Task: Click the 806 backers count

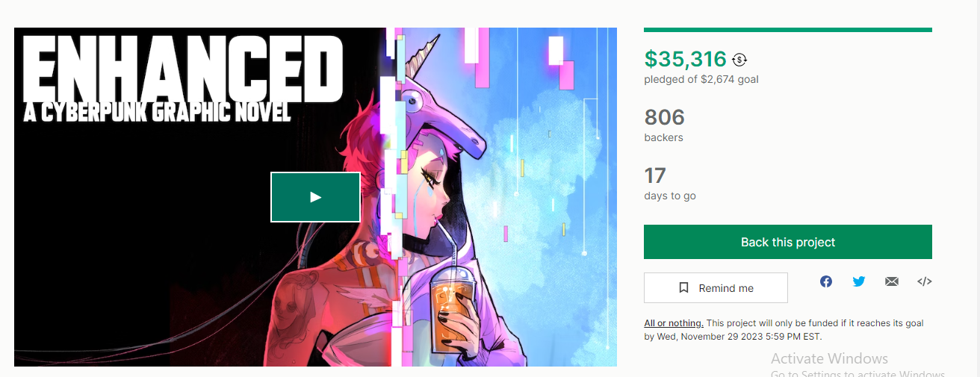Action: click(665, 117)
